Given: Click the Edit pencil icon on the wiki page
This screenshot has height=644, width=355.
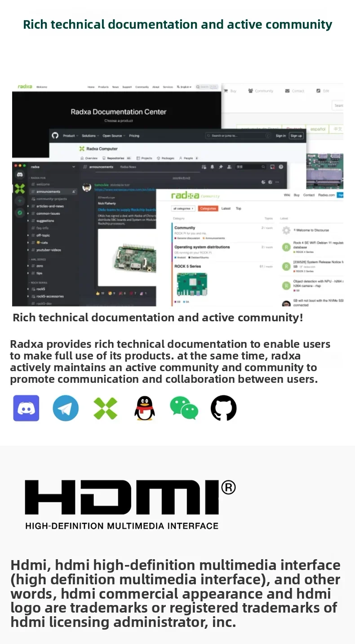Looking at the screenshot, I should click(x=318, y=91).
